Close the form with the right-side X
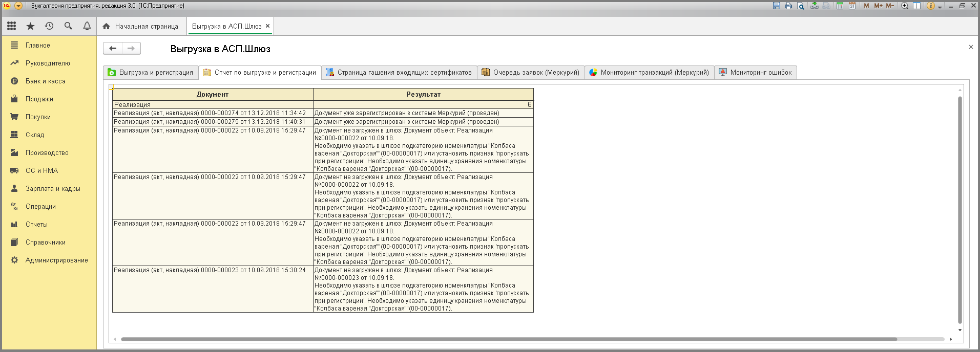 click(971, 47)
